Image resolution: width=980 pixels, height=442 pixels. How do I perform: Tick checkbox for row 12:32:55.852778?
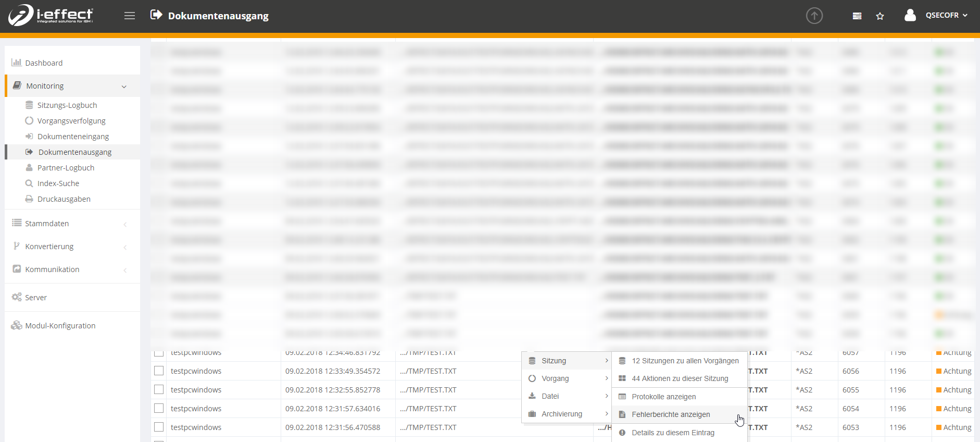159,389
